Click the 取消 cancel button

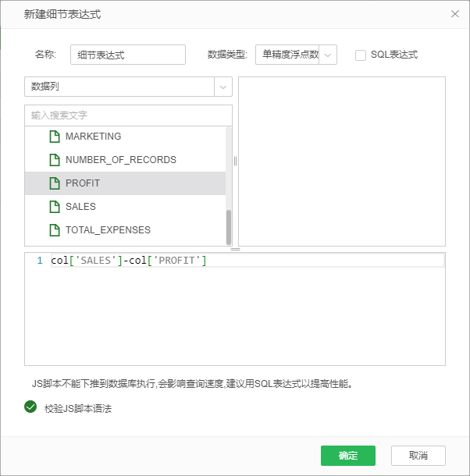click(418, 456)
